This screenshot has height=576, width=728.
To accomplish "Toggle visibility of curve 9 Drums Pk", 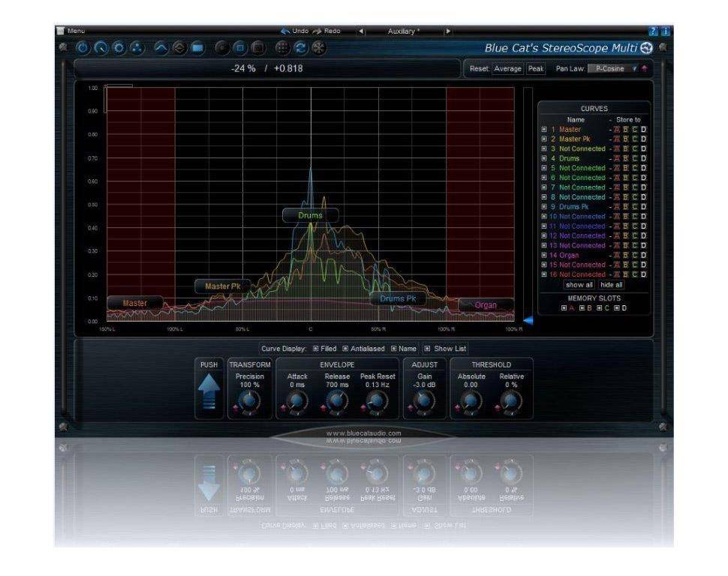I will pos(544,206).
